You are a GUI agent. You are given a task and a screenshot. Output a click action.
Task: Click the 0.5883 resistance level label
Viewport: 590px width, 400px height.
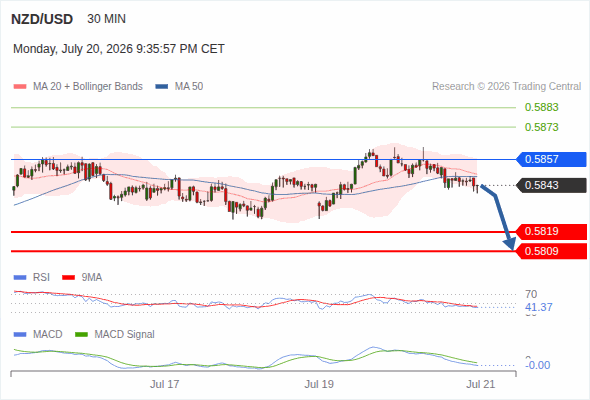(541, 107)
